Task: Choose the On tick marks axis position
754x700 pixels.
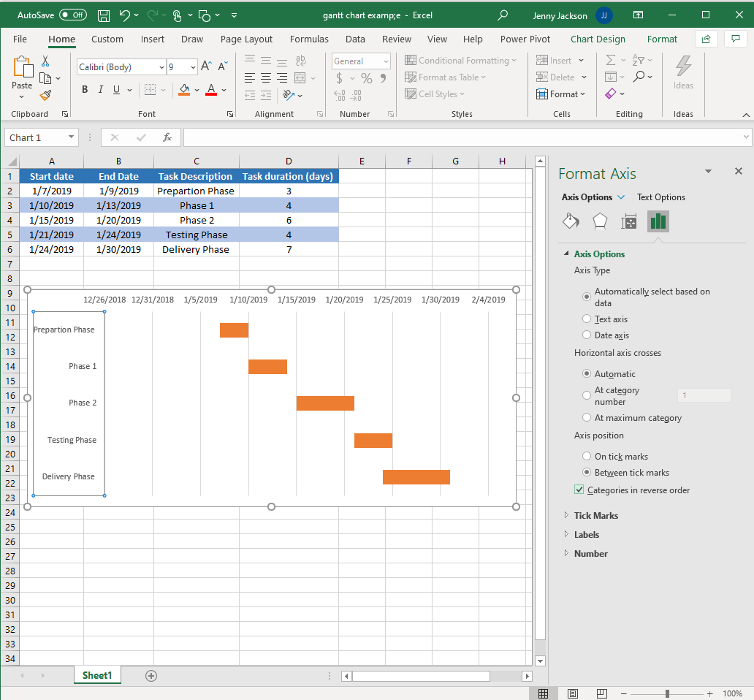Action: (586, 455)
